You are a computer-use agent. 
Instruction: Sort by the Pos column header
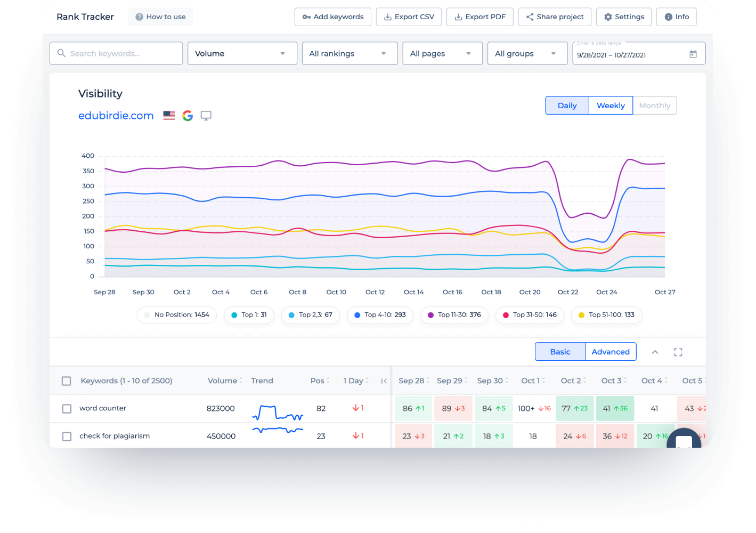[x=320, y=381]
